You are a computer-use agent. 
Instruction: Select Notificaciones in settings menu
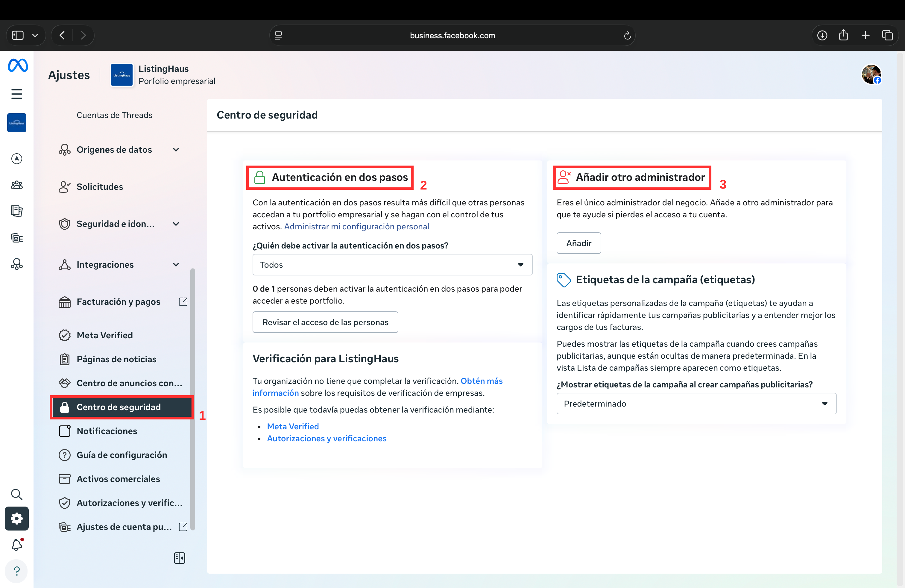point(107,431)
